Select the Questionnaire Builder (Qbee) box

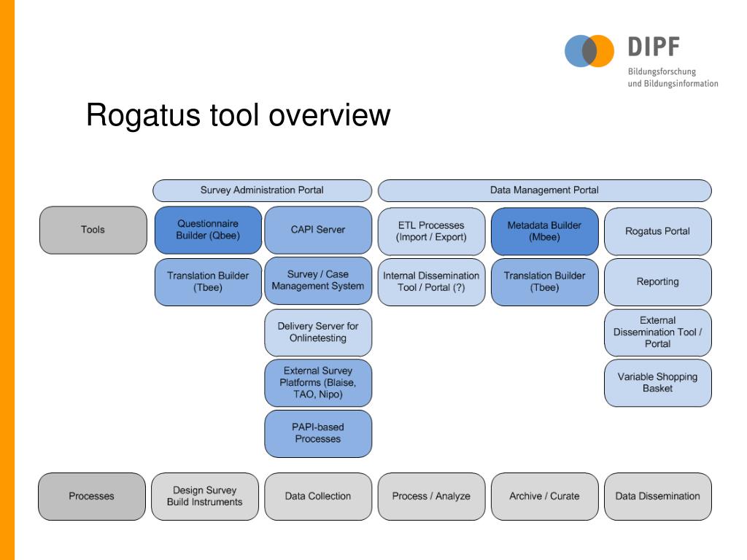(x=208, y=230)
